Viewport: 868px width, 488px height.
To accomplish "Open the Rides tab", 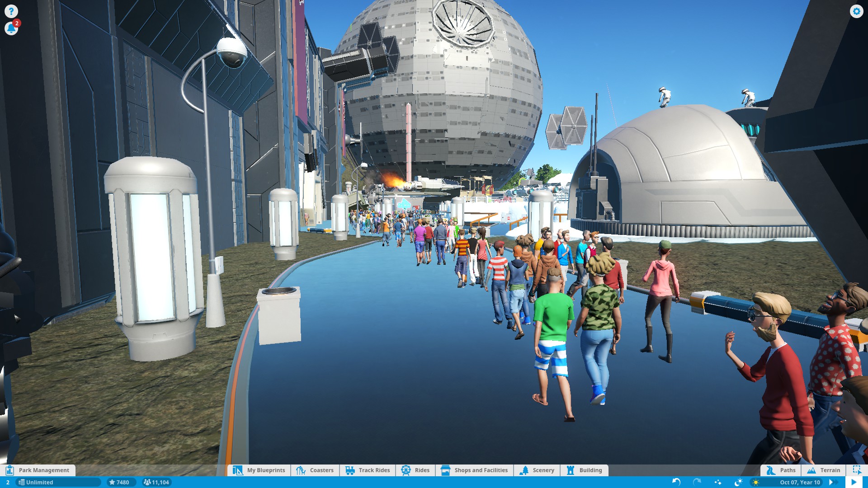I will click(x=415, y=470).
